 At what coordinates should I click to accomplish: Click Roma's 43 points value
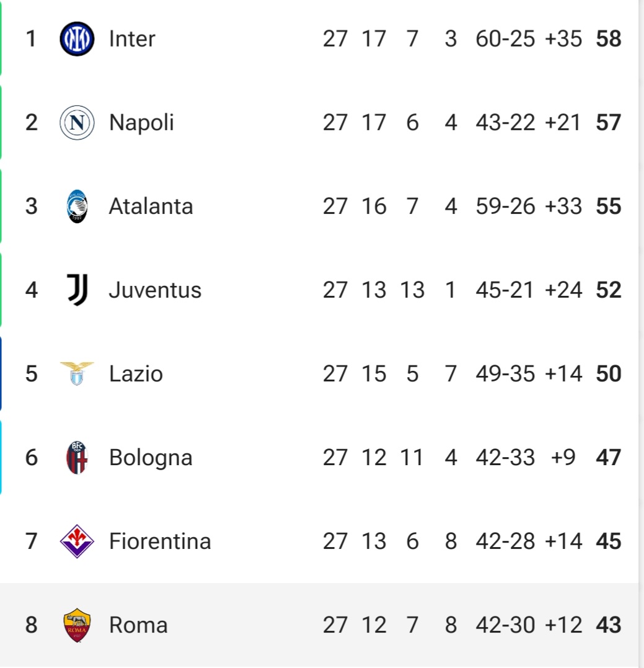[x=609, y=625]
